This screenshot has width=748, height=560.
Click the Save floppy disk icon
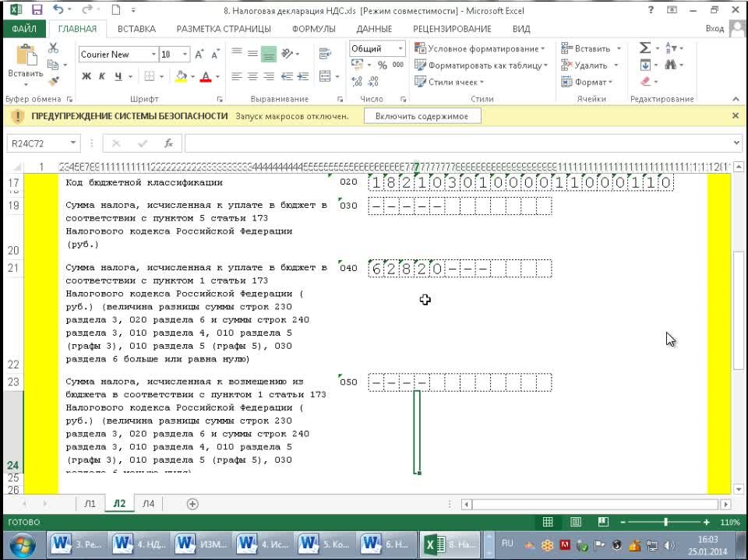37,10
